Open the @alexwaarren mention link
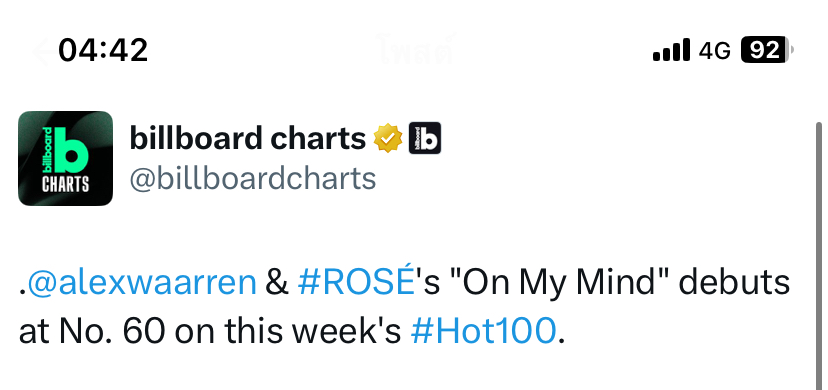This screenshot has width=828, height=390. tap(142, 283)
